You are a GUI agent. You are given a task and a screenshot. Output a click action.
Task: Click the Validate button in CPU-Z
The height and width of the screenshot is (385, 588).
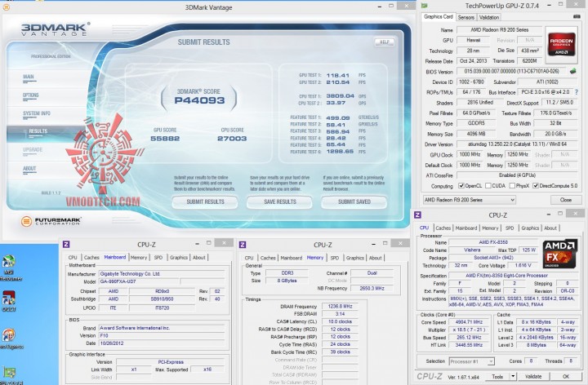[x=533, y=376]
